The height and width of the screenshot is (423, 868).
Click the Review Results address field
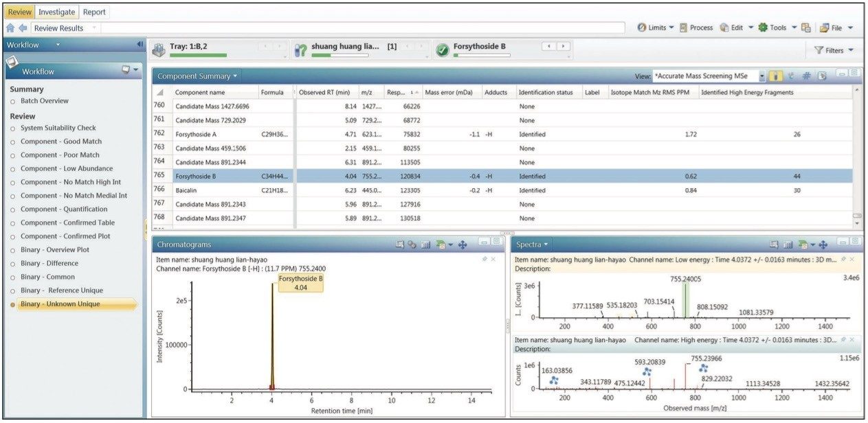click(x=327, y=28)
